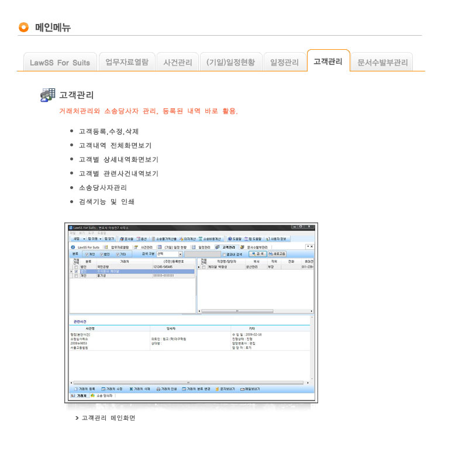Viewport: 476px width, 449px height.
Task: Click the 거래처 인쇄 print icon
Action: [158, 389]
